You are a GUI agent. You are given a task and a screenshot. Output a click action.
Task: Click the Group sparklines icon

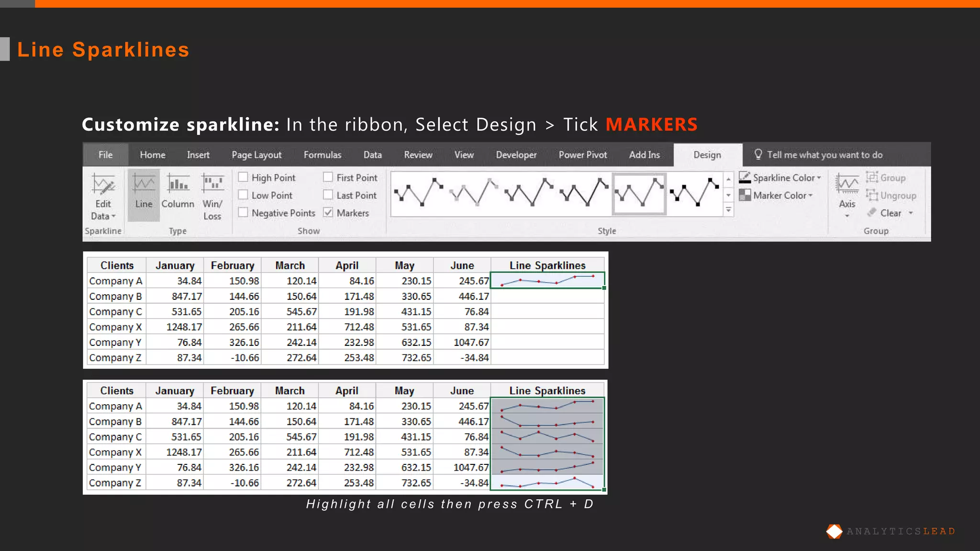[x=872, y=177]
